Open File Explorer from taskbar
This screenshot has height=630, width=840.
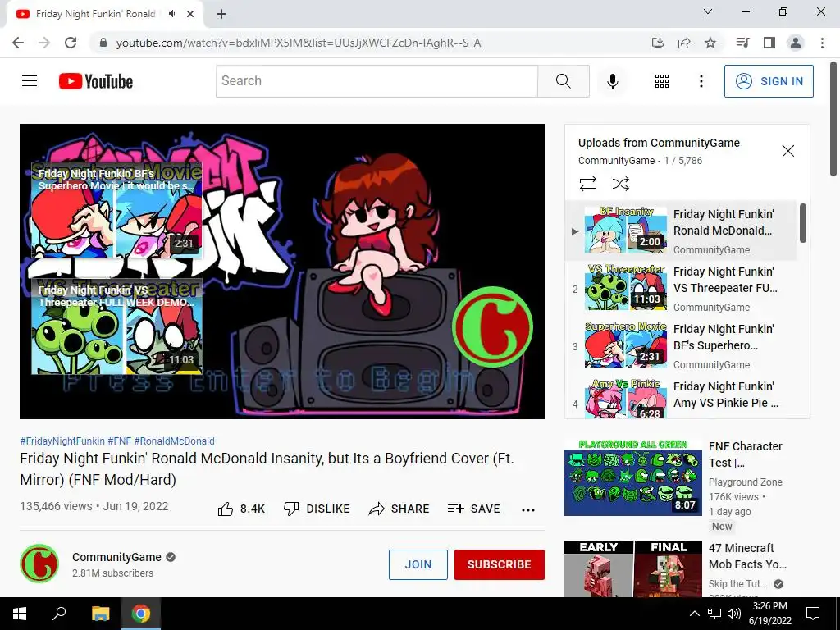100,614
